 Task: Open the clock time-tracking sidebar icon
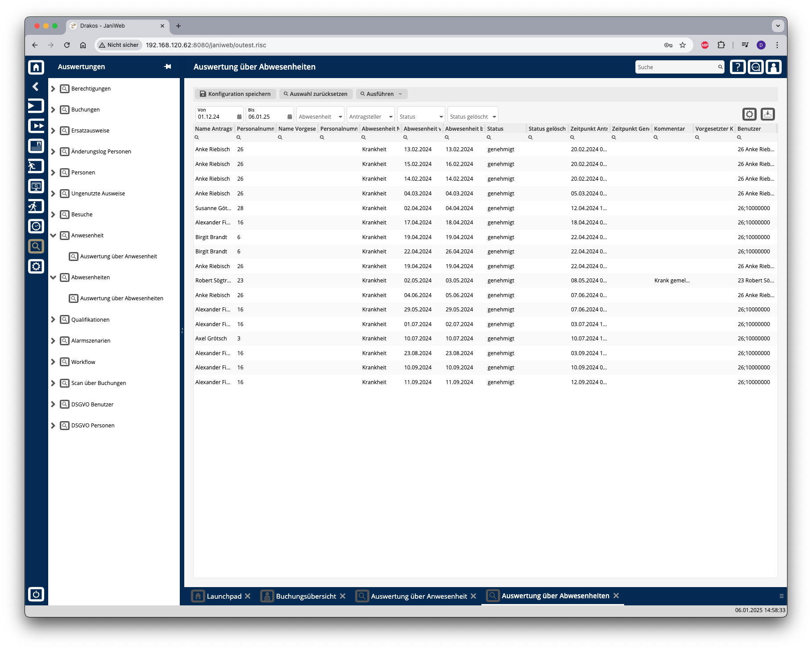[36, 226]
